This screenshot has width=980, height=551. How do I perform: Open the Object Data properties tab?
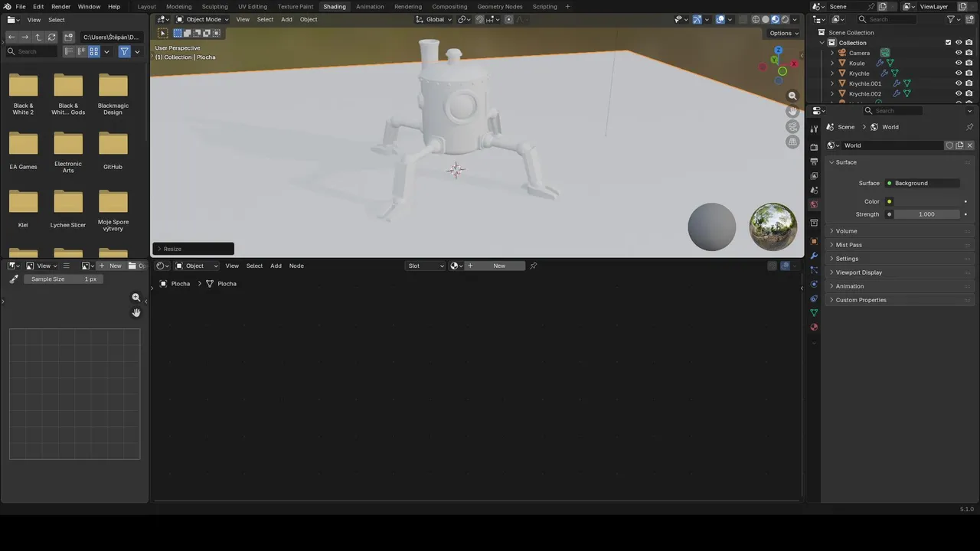pos(814,313)
